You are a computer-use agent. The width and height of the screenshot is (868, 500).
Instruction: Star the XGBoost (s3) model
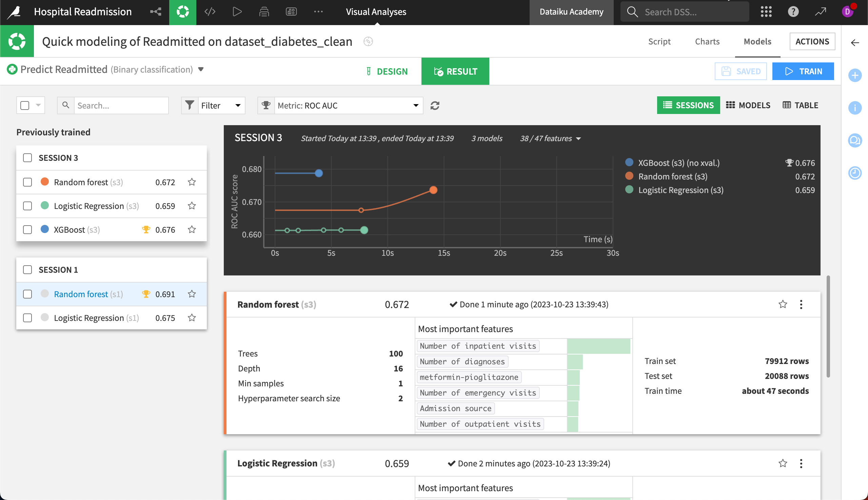pyautogui.click(x=192, y=229)
